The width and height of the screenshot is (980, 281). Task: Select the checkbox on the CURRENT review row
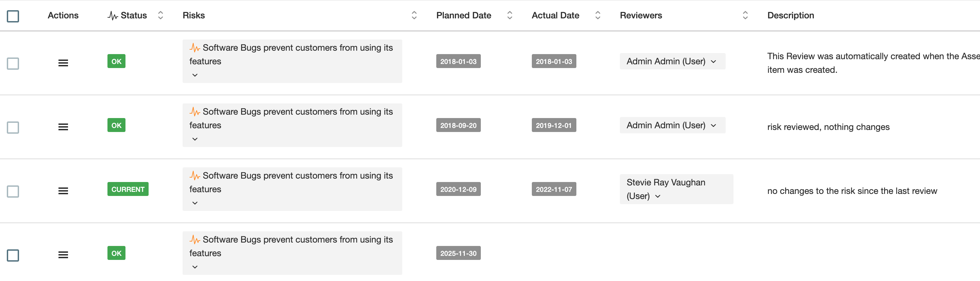coord(13,192)
